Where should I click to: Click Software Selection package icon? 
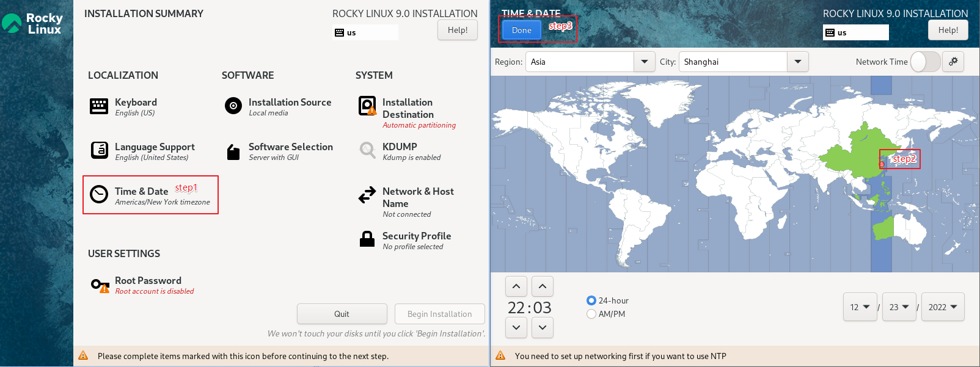click(233, 151)
